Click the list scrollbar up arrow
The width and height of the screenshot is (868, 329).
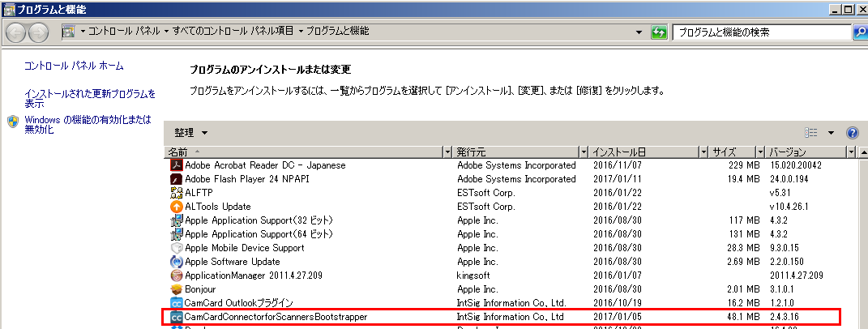tap(864, 152)
